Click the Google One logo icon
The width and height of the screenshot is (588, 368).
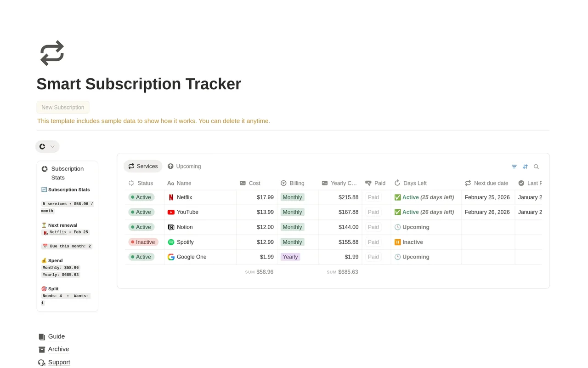[x=171, y=257]
